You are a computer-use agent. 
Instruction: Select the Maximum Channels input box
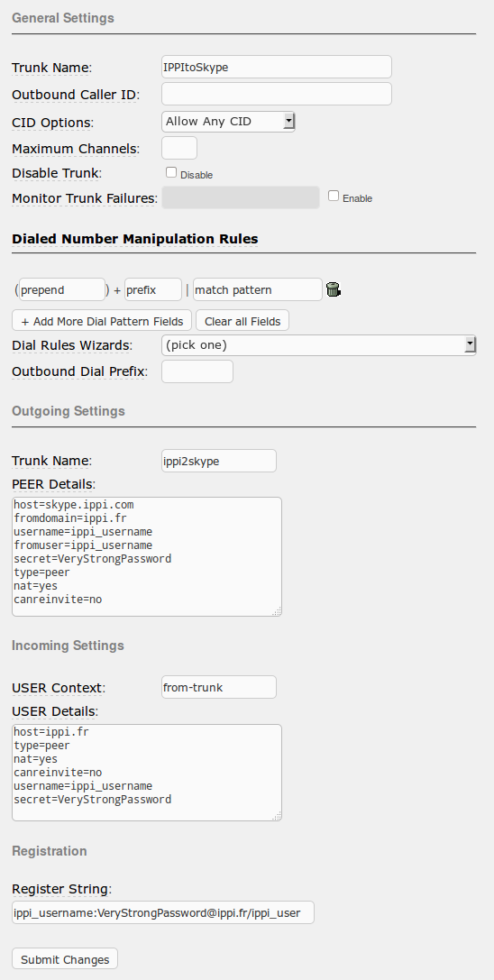179,148
